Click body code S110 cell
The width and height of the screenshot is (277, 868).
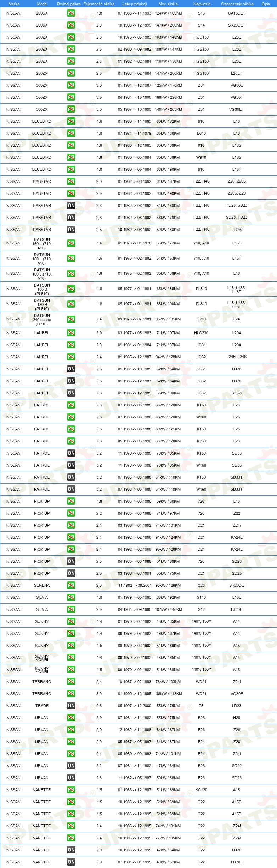[201, 597]
